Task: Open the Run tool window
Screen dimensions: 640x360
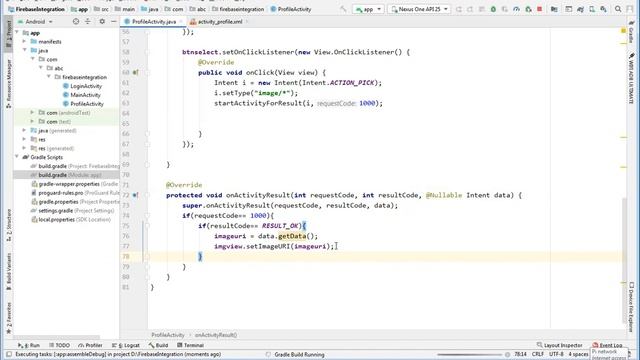Action: click(x=29, y=345)
